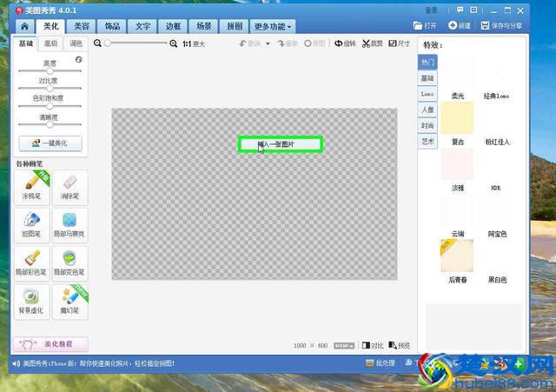Click the 裁剪 crop toolbar icon

tap(373, 43)
